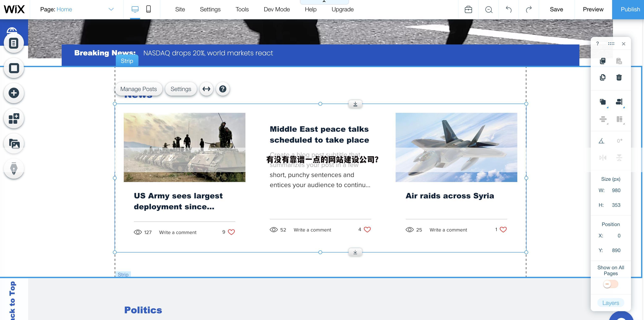Click the zoom out icon
644x320 pixels.
489,9
